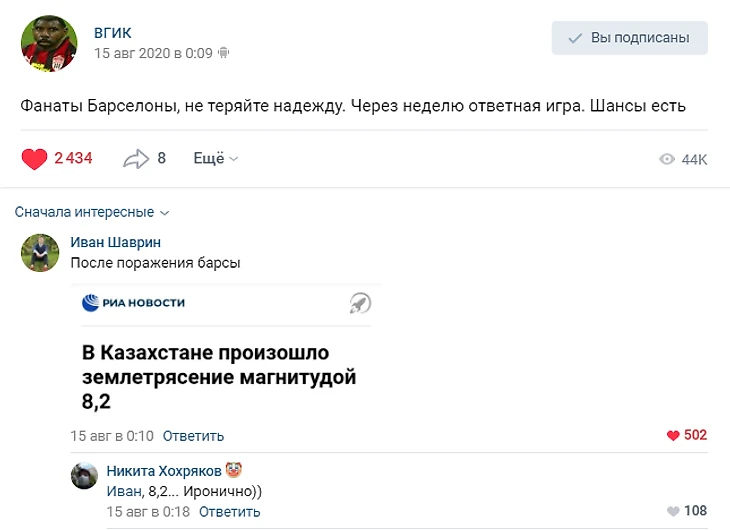
Task: Expand the Ещё menu under the post
Action: pos(215,159)
